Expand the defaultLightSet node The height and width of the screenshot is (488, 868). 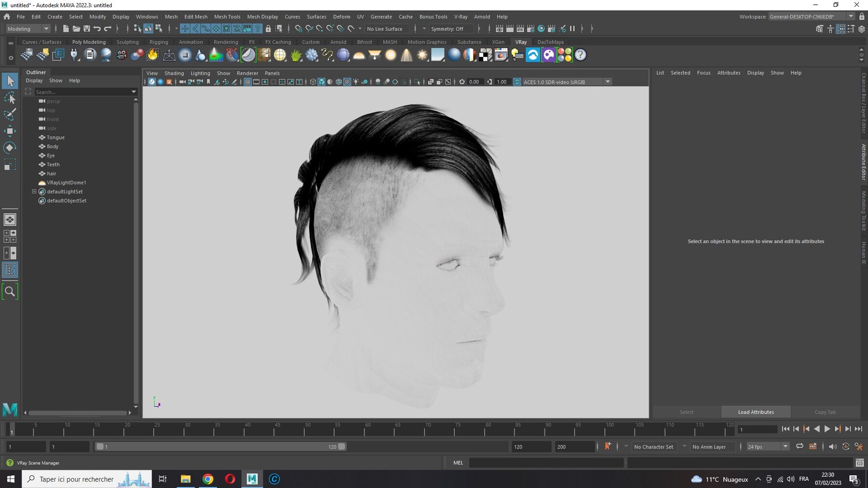(x=34, y=192)
